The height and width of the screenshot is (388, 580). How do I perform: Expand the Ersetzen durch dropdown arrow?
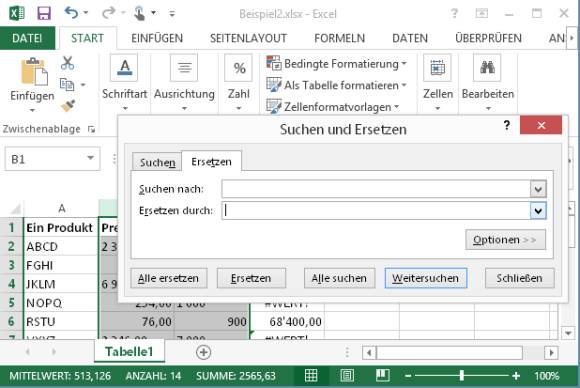click(538, 211)
